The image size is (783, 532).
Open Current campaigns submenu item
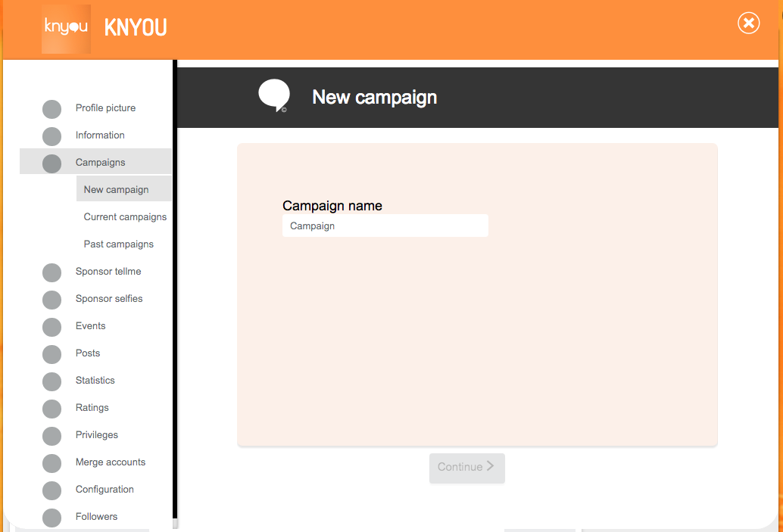(125, 217)
